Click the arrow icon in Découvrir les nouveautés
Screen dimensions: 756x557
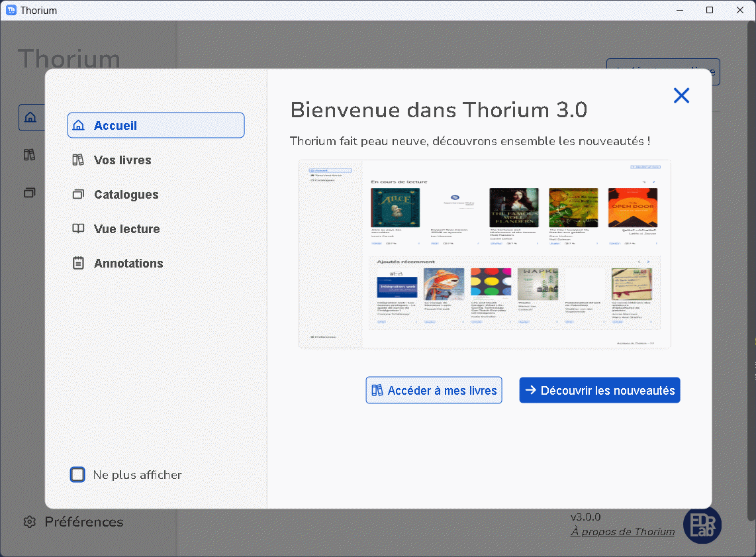click(x=531, y=390)
